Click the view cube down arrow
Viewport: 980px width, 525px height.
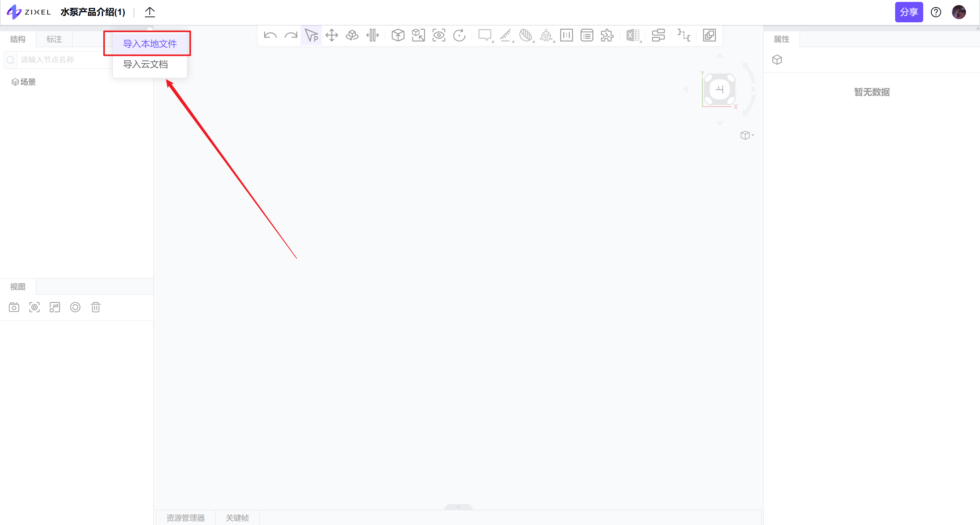point(719,123)
